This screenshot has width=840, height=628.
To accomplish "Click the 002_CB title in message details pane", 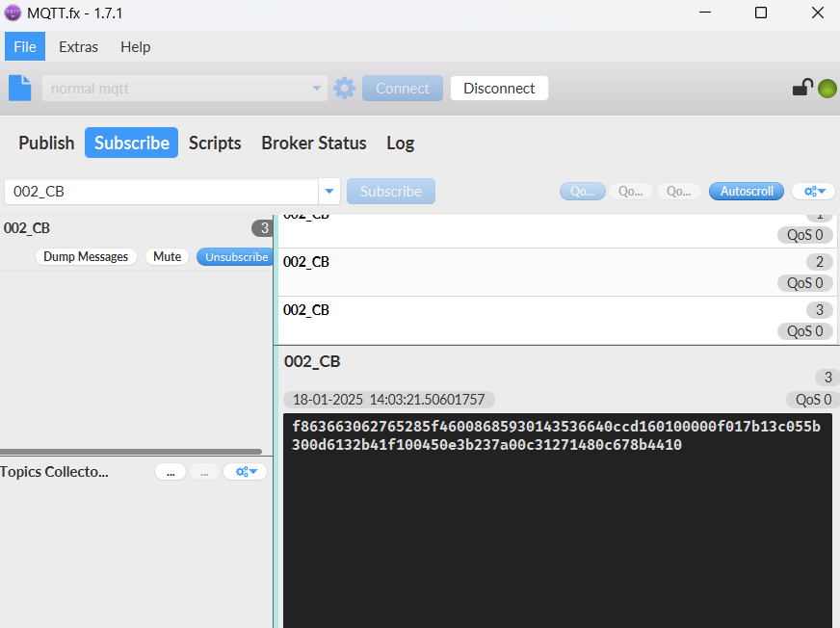I will pos(312,361).
